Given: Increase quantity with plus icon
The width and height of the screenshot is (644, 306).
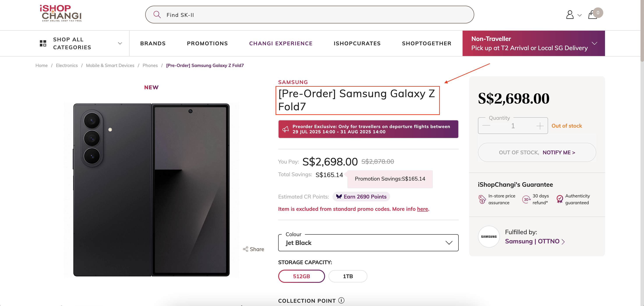Looking at the screenshot, I should pyautogui.click(x=540, y=126).
